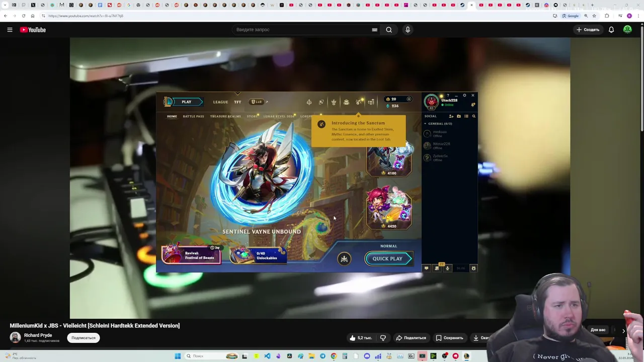Open the laurel wreath icon in client toolbar
Viewport: 644px width, 362px height.
tap(334, 102)
